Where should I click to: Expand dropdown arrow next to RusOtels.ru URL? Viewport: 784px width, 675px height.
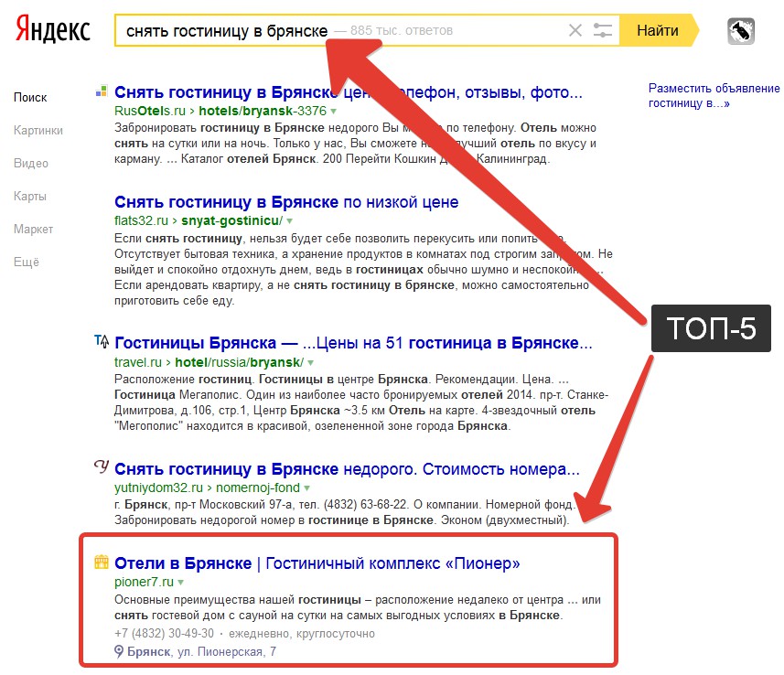tap(334, 112)
